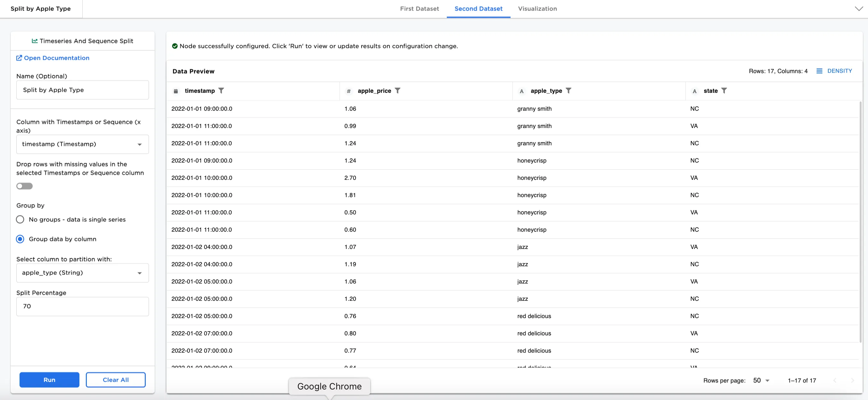
Task: Click the calendar type icon in timestamp header
Action: pyautogui.click(x=176, y=91)
